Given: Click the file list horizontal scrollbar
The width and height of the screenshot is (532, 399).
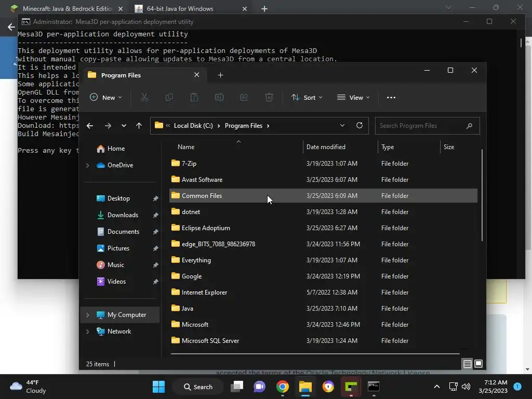Looking at the screenshot, I should (x=315, y=353).
